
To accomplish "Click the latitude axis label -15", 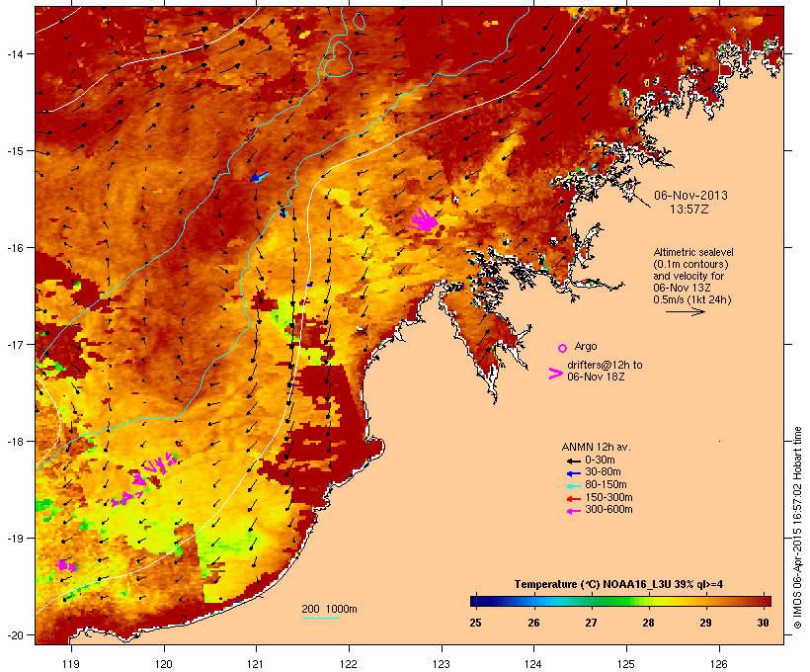I will tap(14, 151).
